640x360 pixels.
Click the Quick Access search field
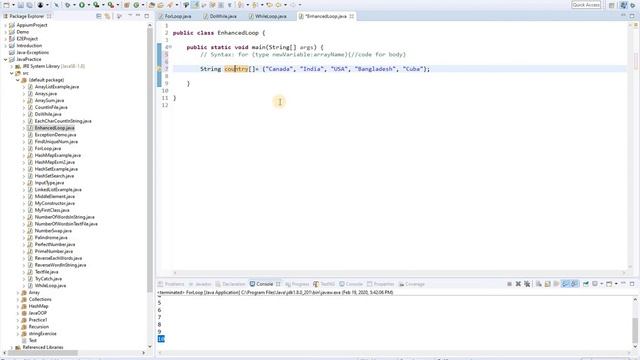tap(586, 5)
